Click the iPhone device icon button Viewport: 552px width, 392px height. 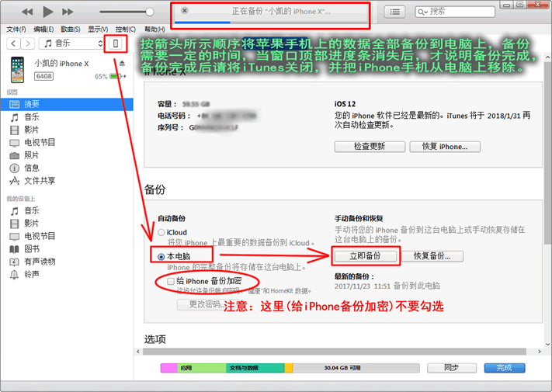pyautogui.click(x=116, y=43)
